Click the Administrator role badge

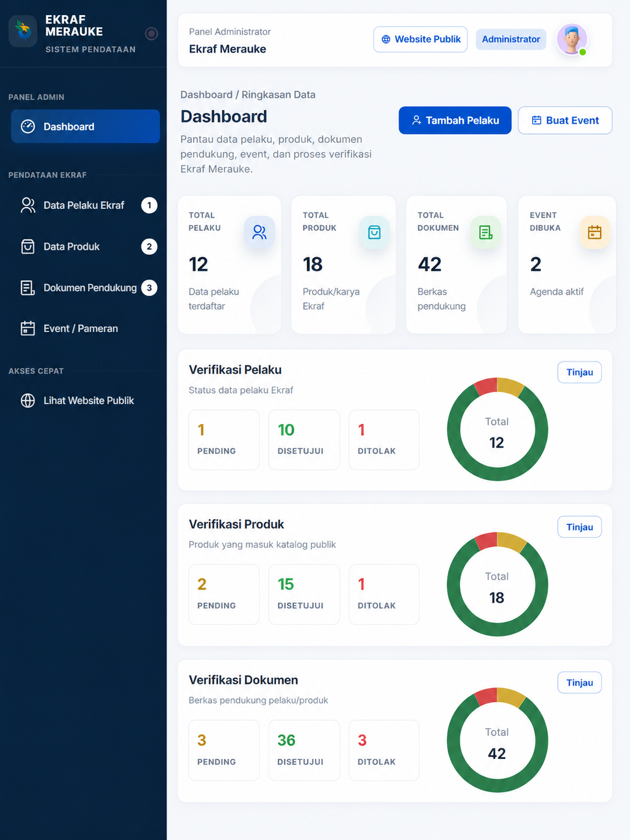click(511, 39)
